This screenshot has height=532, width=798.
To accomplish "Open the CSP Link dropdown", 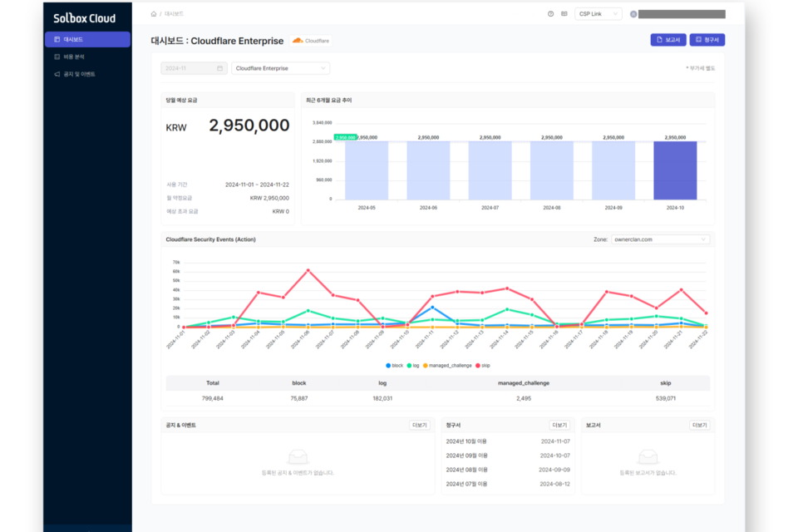I will (x=598, y=14).
